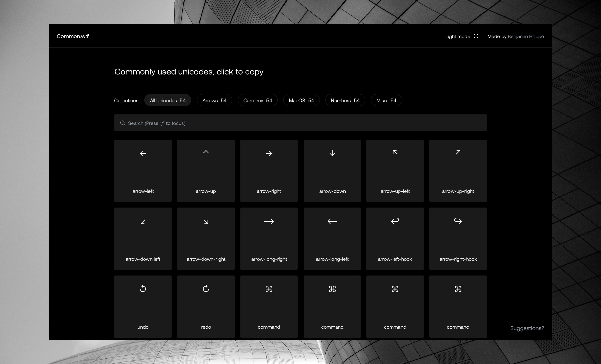Click the 'Collections' label

point(126,101)
